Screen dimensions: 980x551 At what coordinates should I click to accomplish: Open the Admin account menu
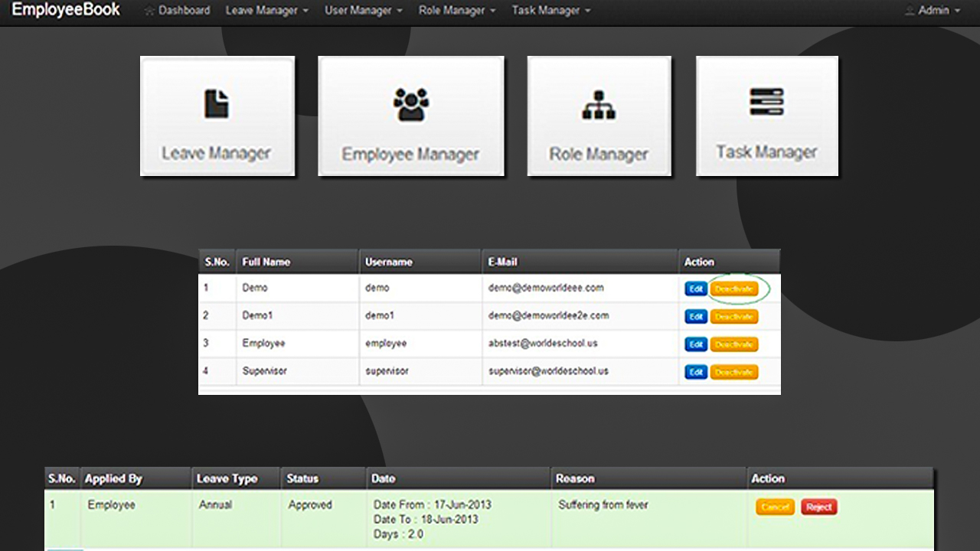point(938,11)
